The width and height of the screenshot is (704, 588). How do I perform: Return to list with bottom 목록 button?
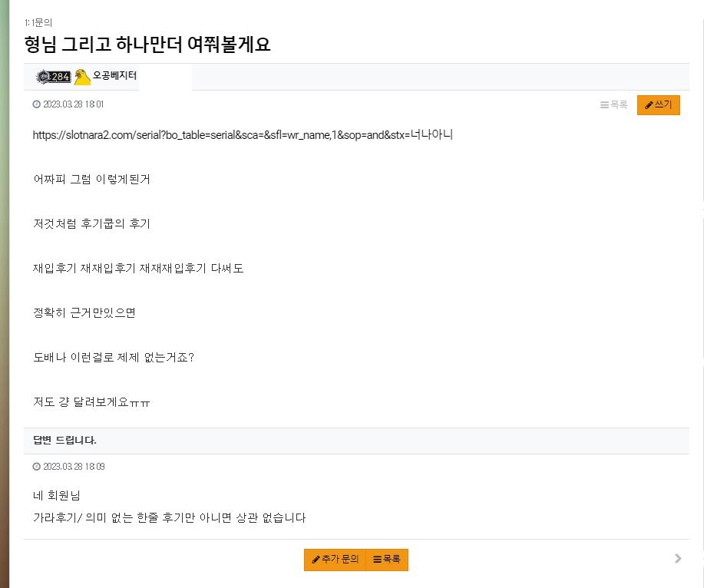[387, 560]
